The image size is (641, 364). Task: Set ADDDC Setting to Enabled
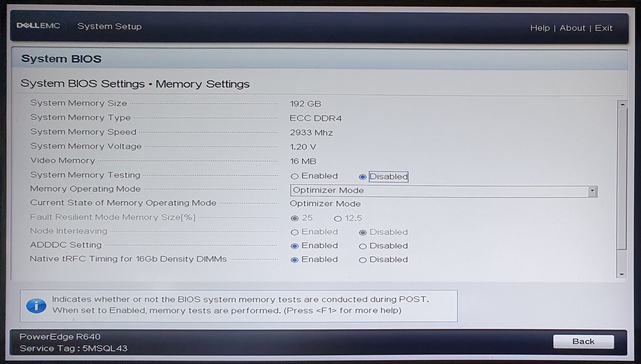click(295, 246)
